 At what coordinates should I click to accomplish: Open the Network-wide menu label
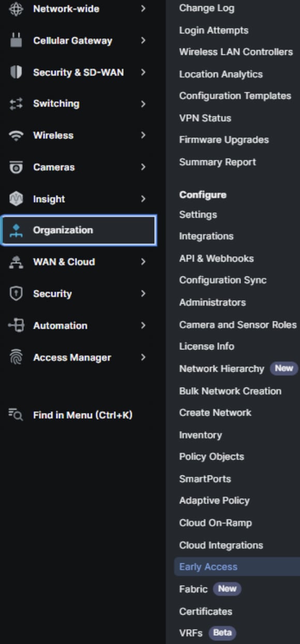tap(66, 9)
